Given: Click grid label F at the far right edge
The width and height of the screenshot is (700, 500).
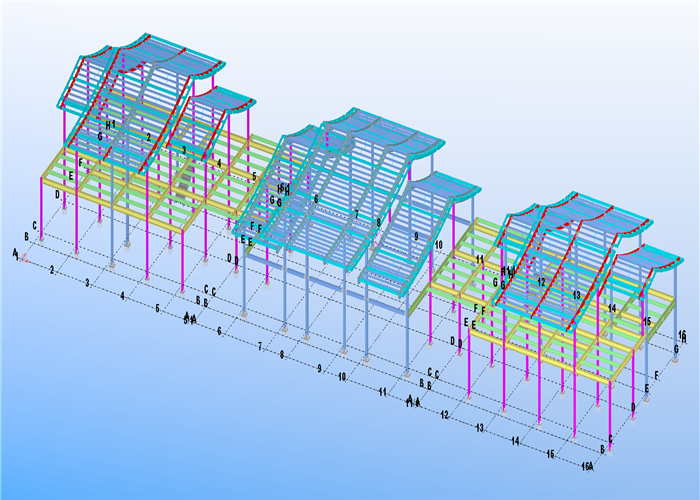Looking at the screenshot, I should pyautogui.click(x=656, y=375).
